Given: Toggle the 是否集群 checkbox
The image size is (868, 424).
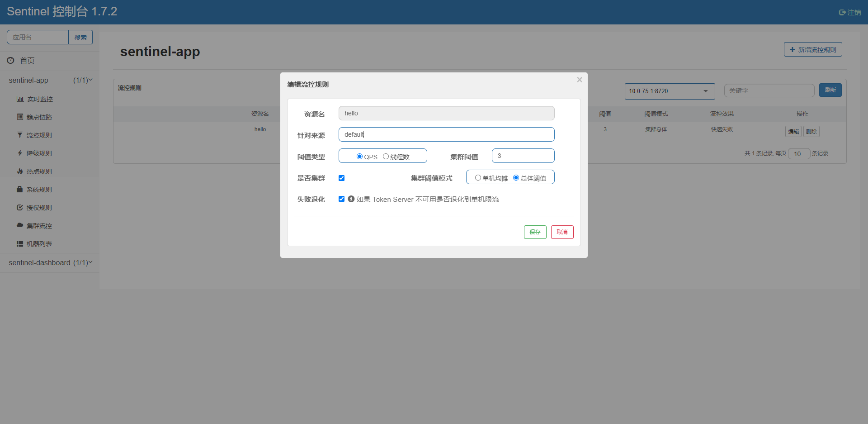Looking at the screenshot, I should (341, 178).
